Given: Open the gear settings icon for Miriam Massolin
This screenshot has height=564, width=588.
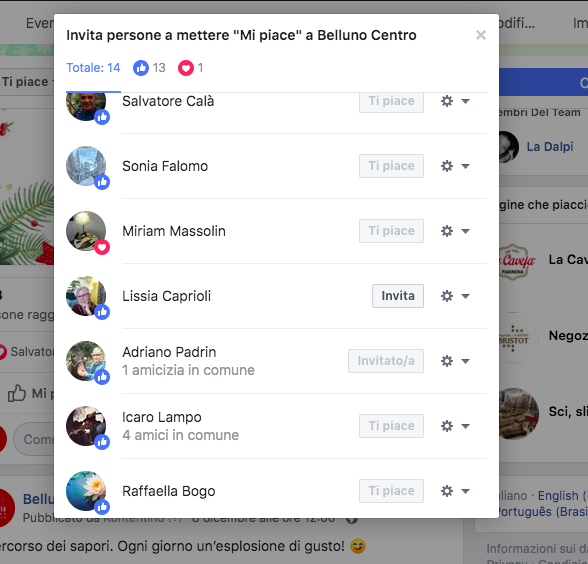Looking at the screenshot, I should [447, 231].
